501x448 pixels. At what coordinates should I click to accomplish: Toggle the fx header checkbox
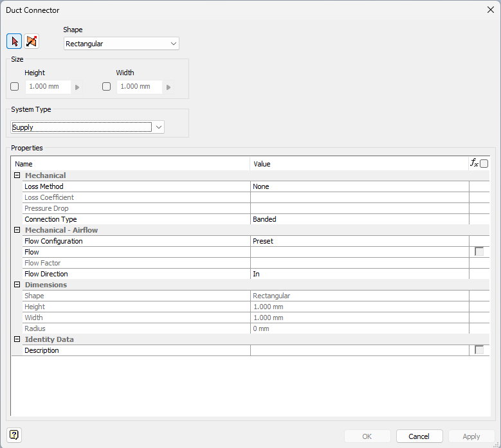(x=484, y=163)
